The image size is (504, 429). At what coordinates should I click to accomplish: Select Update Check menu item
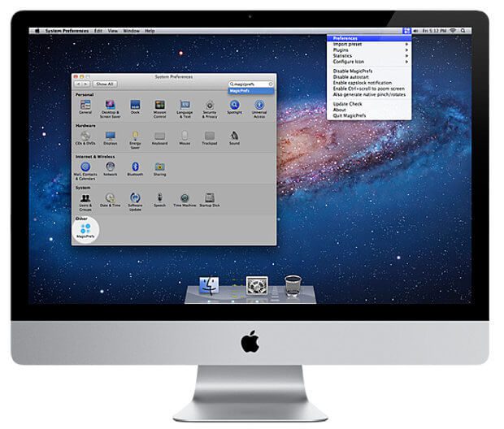pyautogui.click(x=369, y=104)
